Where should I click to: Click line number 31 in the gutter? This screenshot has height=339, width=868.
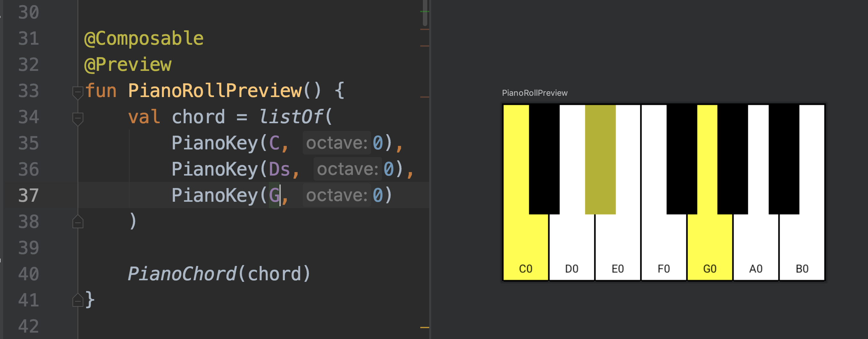tap(29, 38)
